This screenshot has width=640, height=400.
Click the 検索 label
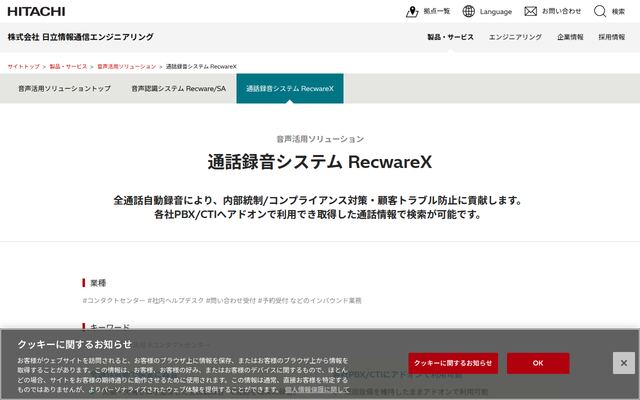coord(618,11)
